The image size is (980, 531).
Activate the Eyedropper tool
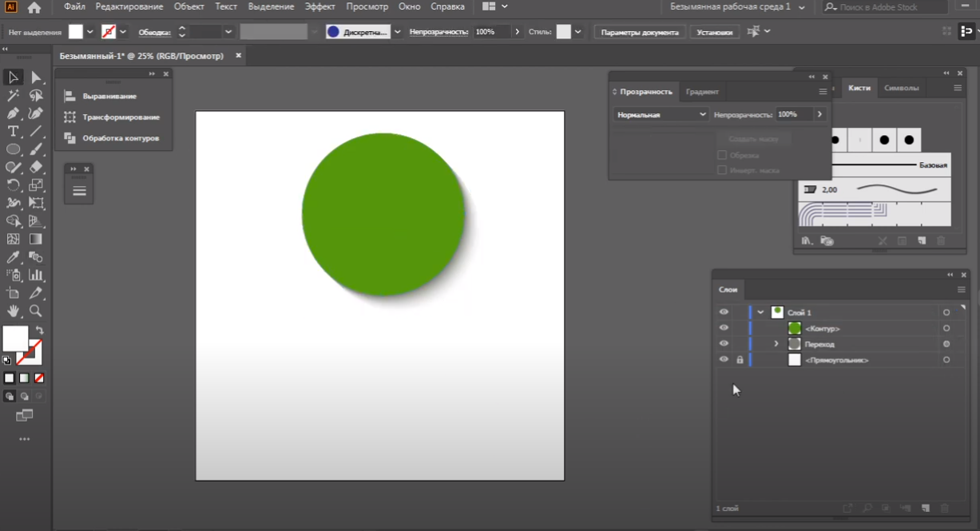tap(14, 257)
